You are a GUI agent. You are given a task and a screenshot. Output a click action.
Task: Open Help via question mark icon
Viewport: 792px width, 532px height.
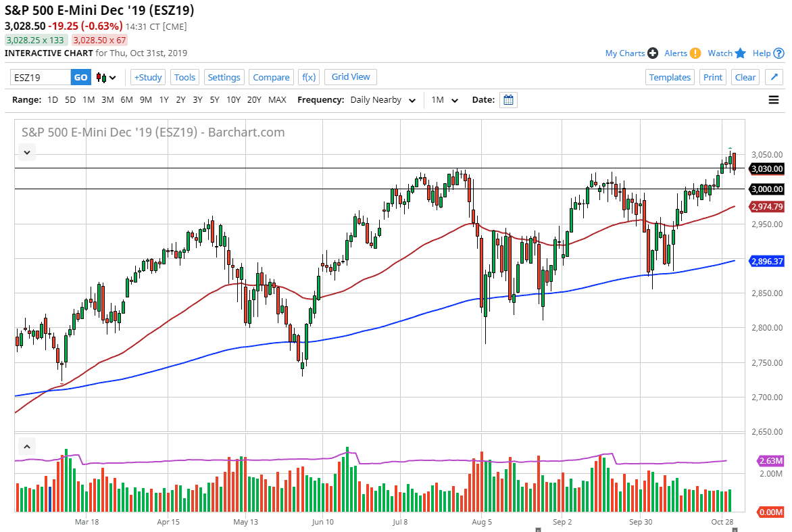(778, 53)
